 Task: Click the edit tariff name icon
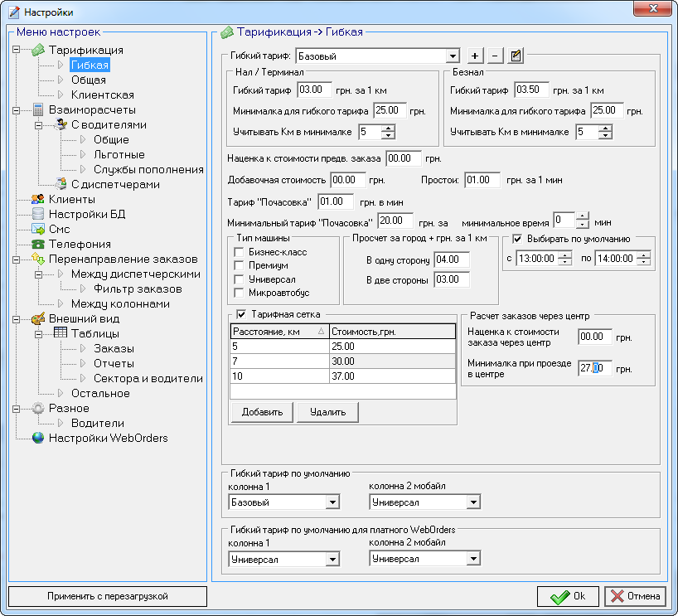[x=516, y=56]
